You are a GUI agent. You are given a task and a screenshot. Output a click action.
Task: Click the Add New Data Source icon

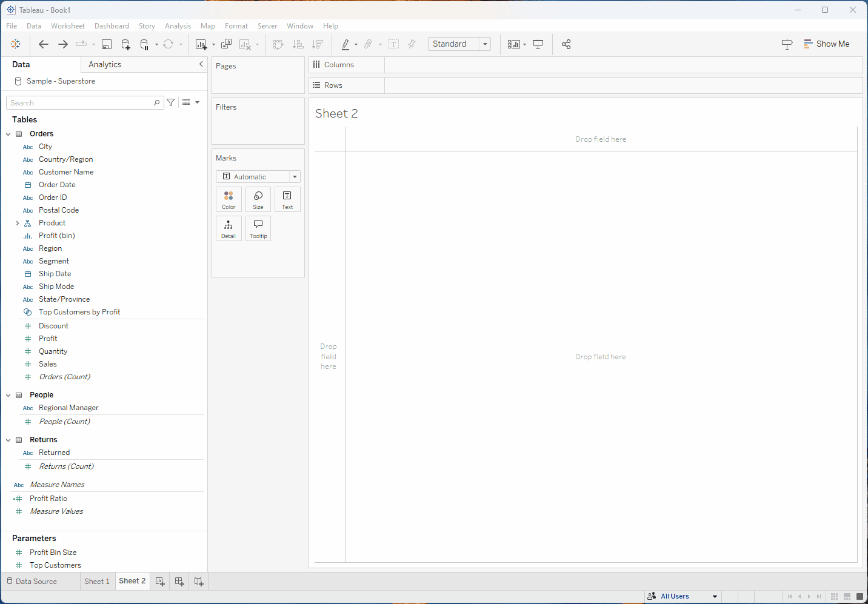click(x=125, y=44)
